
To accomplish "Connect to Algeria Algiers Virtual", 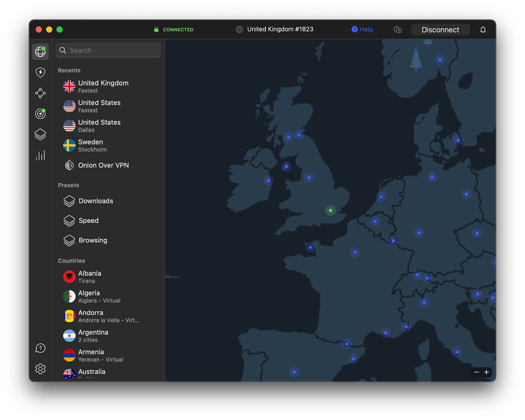I will pyautogui.click(x=109, y=296).
